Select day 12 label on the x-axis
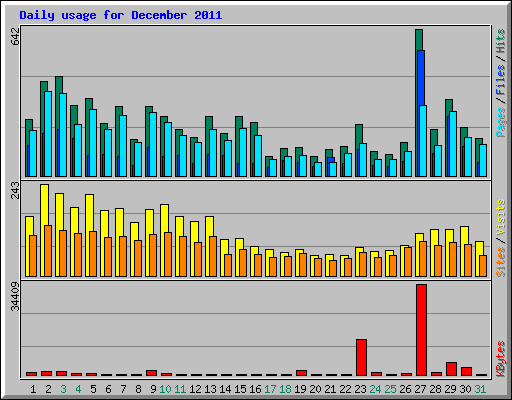Image resolution: width=512 pixels, height=400 pixels. [195, 389]
